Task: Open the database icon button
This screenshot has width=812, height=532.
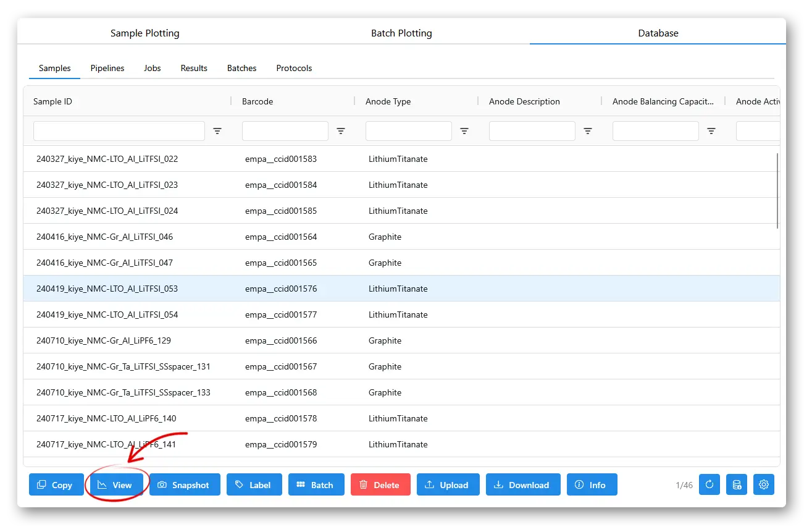Action: coord(737,485)
